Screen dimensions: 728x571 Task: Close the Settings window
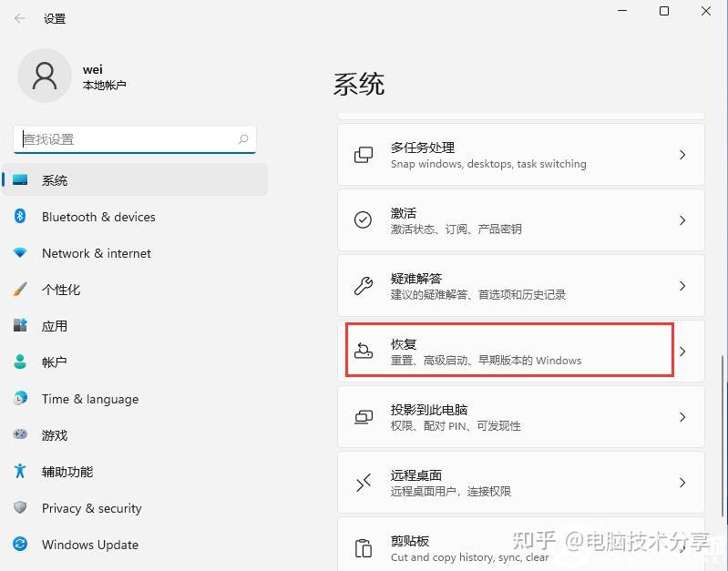[706, 11]
